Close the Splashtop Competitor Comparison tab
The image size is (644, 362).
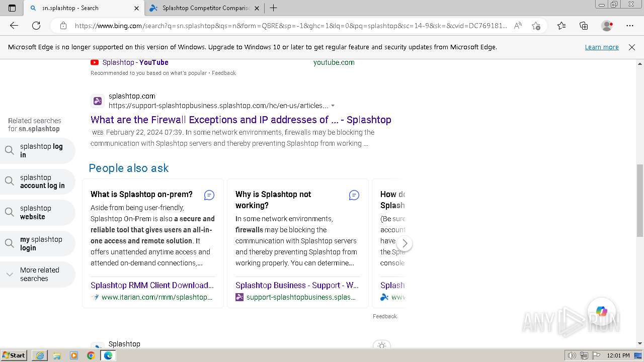[257, 8]
